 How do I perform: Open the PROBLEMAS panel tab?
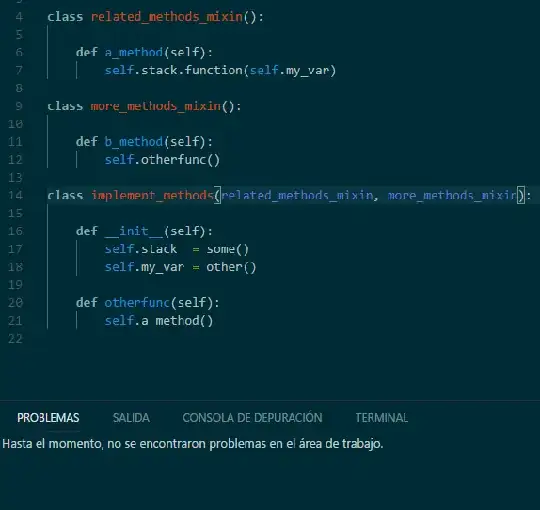click(48, 418)
